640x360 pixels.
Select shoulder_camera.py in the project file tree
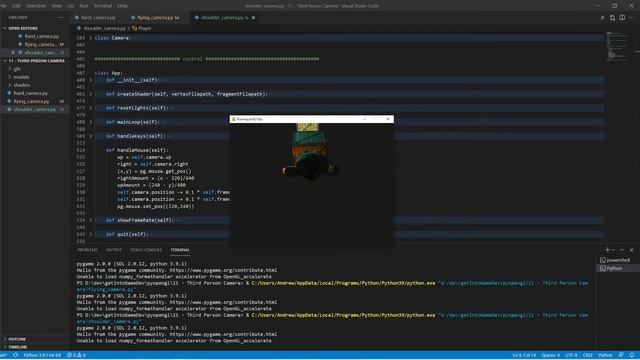tap(35, 109)
